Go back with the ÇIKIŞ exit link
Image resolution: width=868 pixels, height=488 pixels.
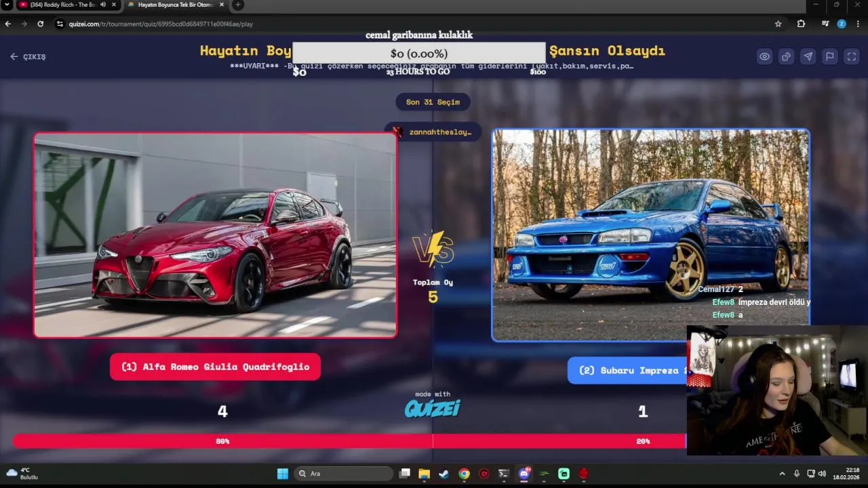pos(28,57)
